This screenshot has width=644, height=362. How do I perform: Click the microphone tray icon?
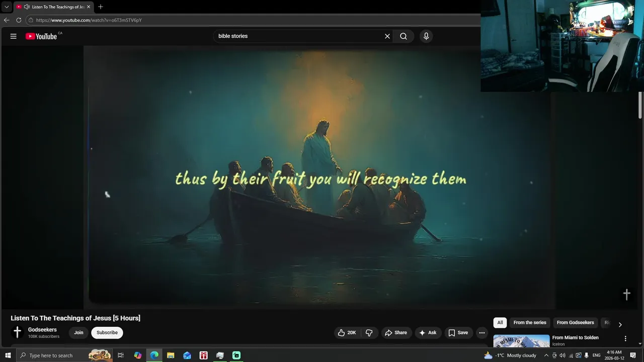point(587,355)
